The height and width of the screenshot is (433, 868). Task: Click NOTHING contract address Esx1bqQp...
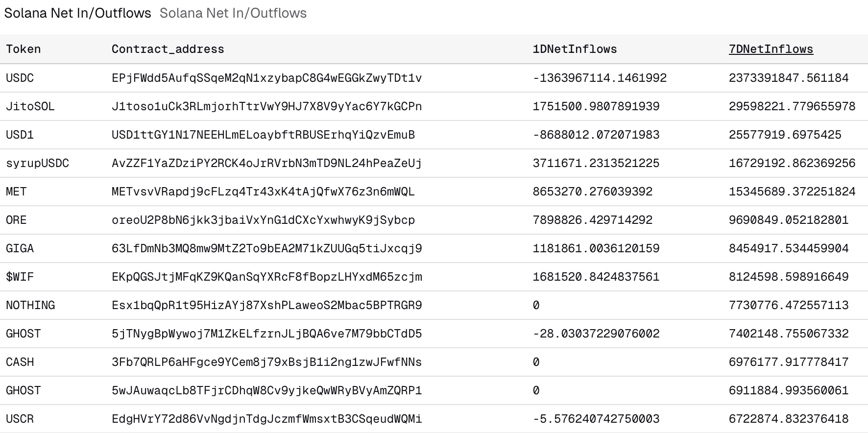pos(266,305)
